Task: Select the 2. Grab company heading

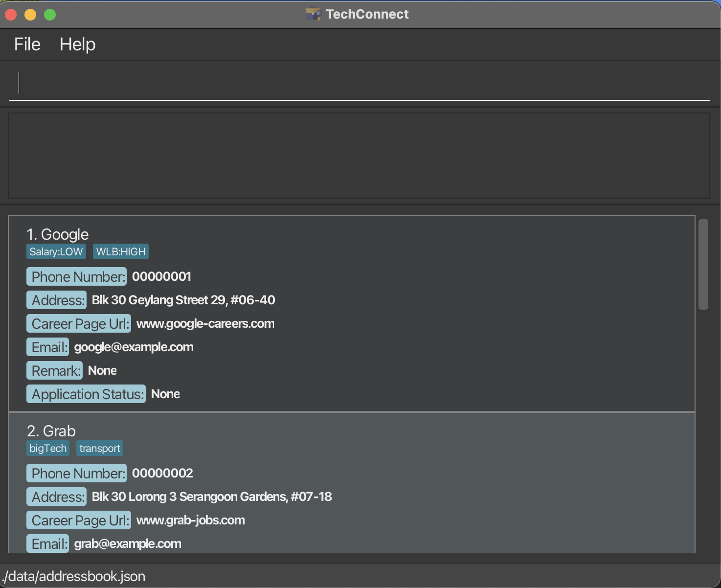Action: tap(51, 431)
